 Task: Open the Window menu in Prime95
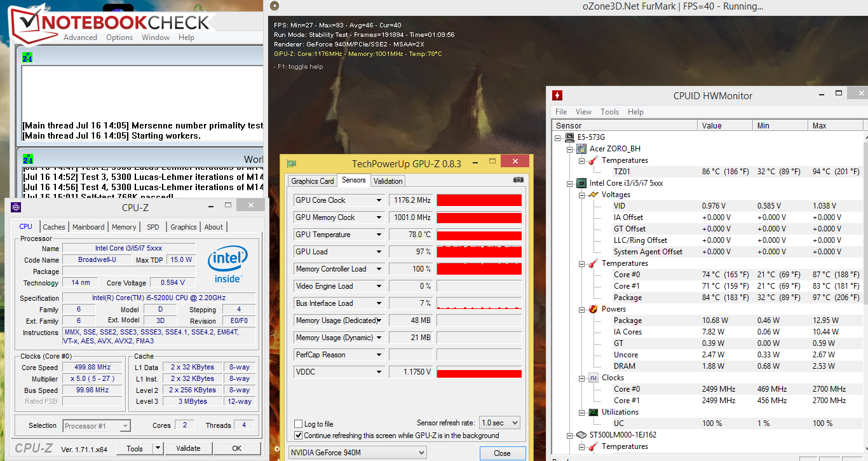pos(156,38)
